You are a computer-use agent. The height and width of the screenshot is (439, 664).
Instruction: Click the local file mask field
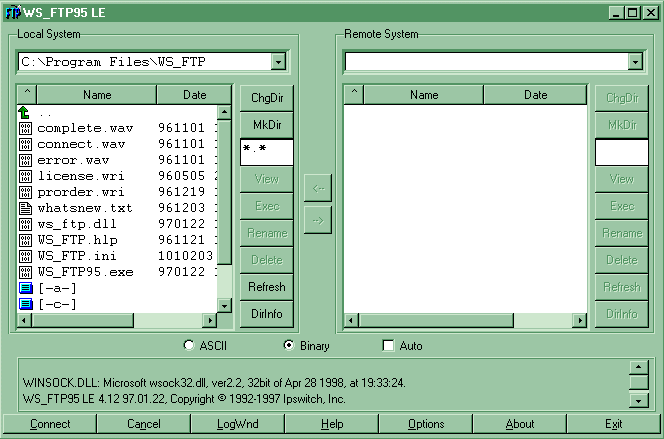point(267,152)
